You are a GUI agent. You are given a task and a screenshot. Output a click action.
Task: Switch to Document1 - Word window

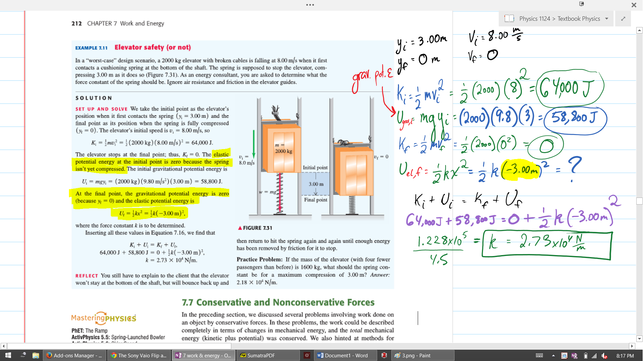click(345, 355)
